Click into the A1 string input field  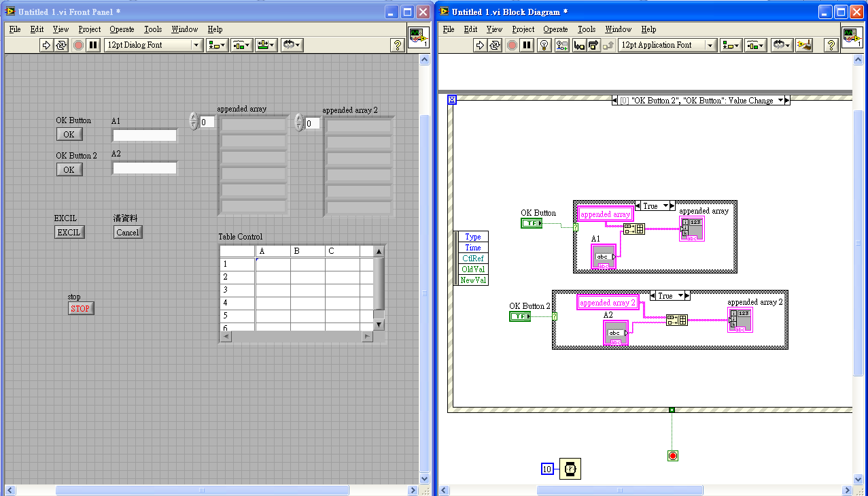pyautogui.click(x=144, y=135)
